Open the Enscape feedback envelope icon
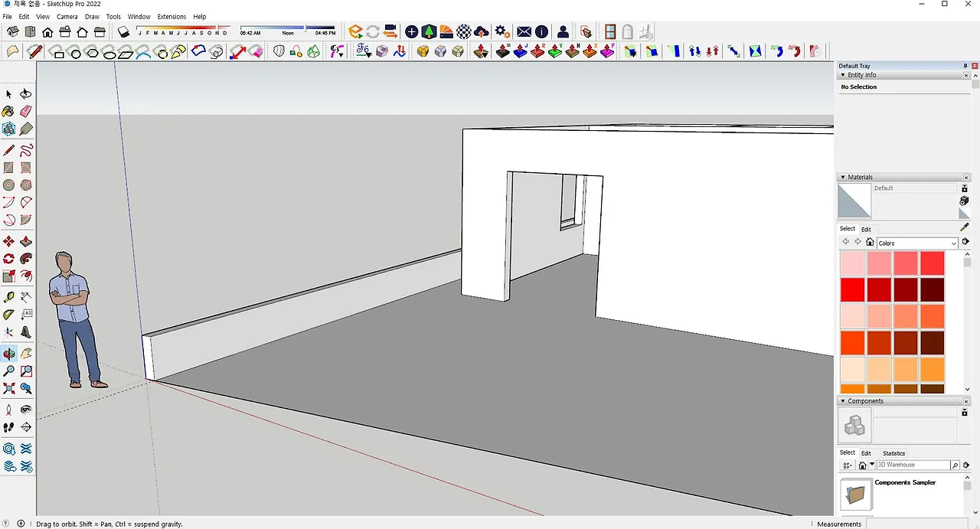Image resolution: width=980 pixels, height=529 pixels. [524, 31]
